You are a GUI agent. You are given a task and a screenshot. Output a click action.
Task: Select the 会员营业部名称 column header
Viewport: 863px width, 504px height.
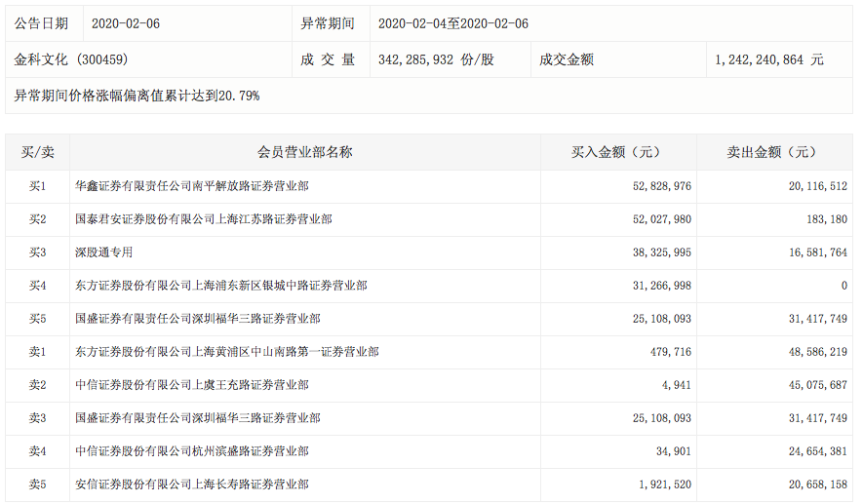(x=304, y=152)
